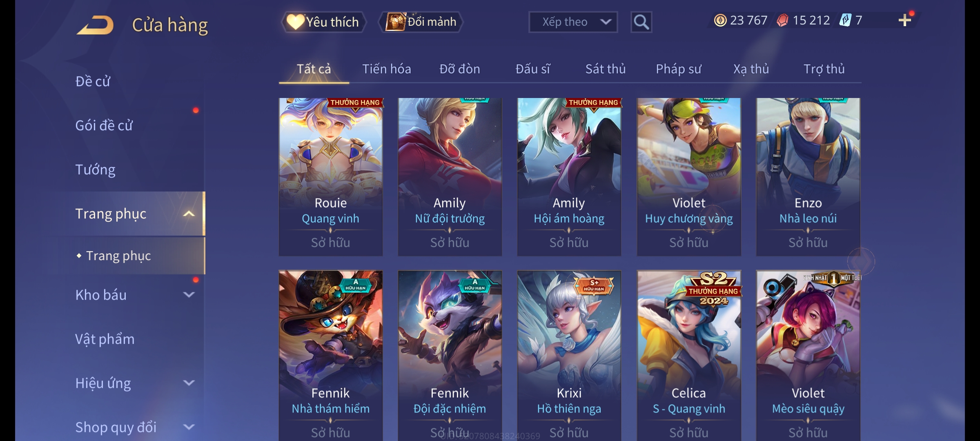Open search with the magnifier icon
Image resolution: width=980 pixels, height=441 pixels.
coord(641,22)
